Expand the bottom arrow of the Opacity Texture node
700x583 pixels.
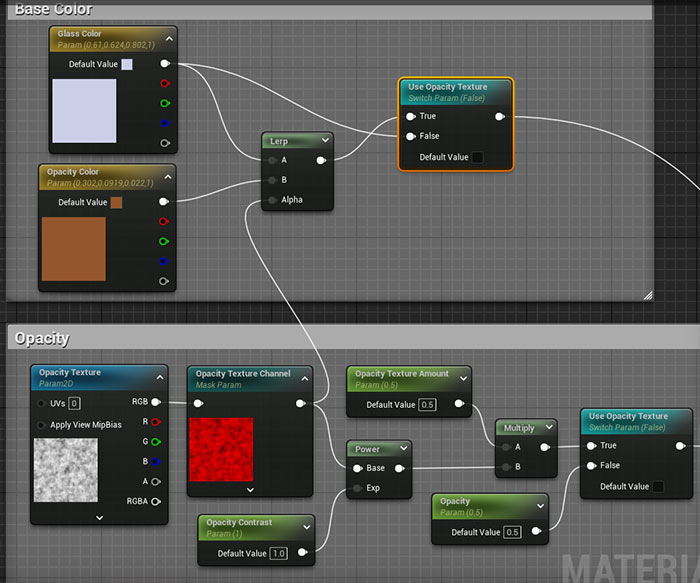tap(99, 517)
